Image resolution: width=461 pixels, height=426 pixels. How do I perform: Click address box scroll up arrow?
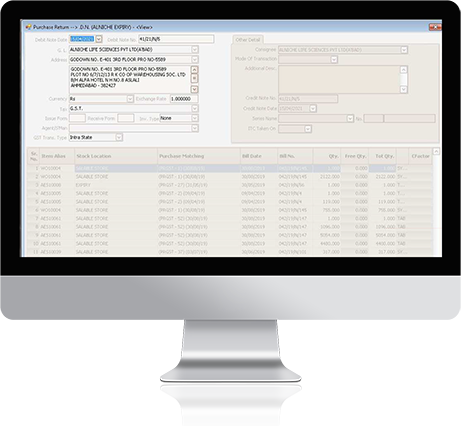(194, 69)
